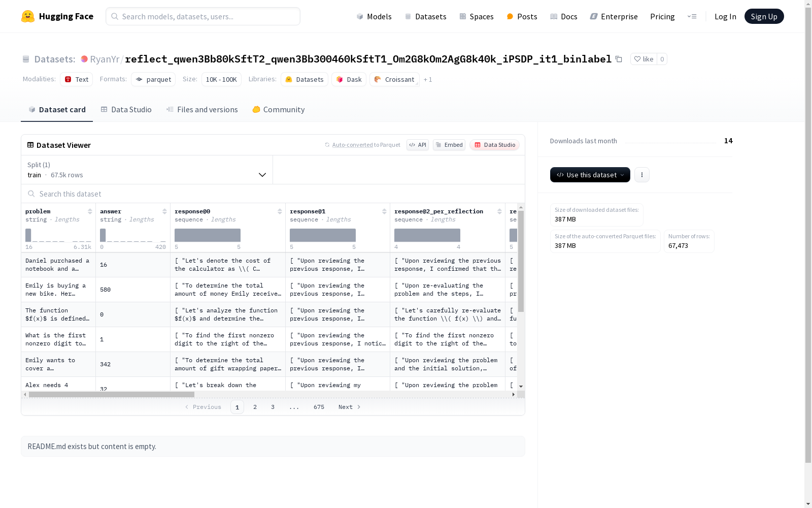812x508 pixels.
Task: Open Data Studio from the viewer header
Action: click(494, 145)
